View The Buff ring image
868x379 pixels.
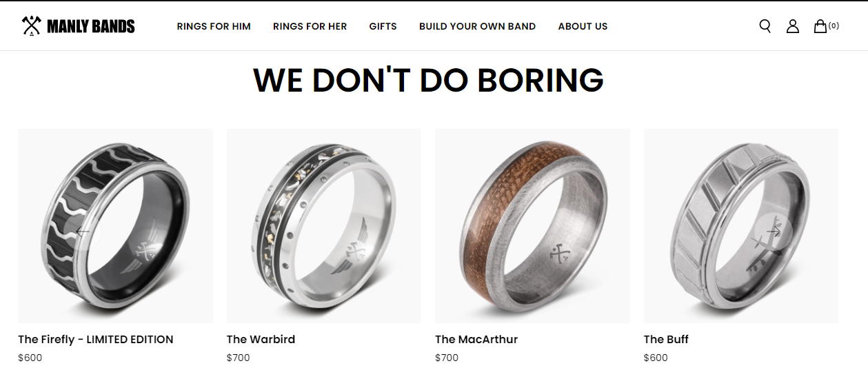(x=741, y=226)
